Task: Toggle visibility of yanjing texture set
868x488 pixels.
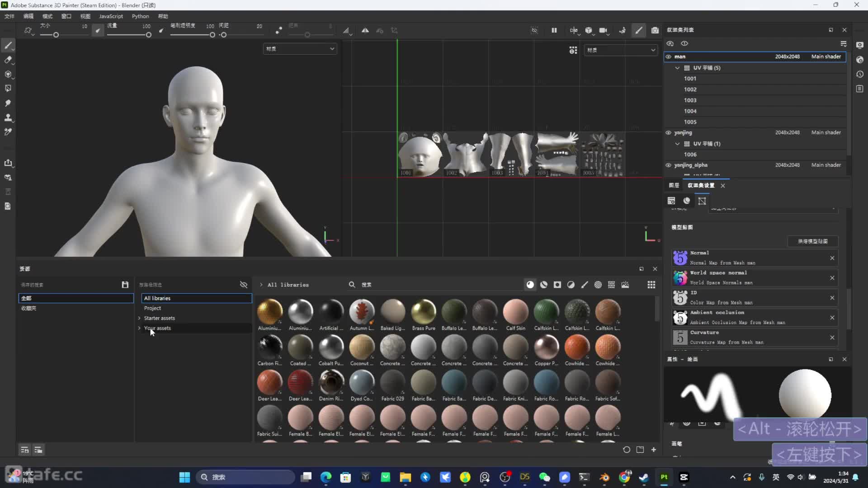Action: coord(668,133)
